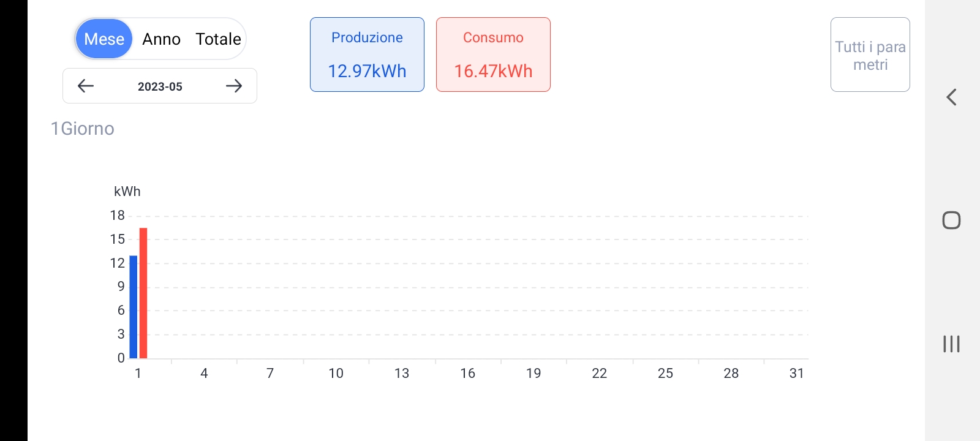
Task: Click day 25 on the chart axis
Action: pos(665,373)
